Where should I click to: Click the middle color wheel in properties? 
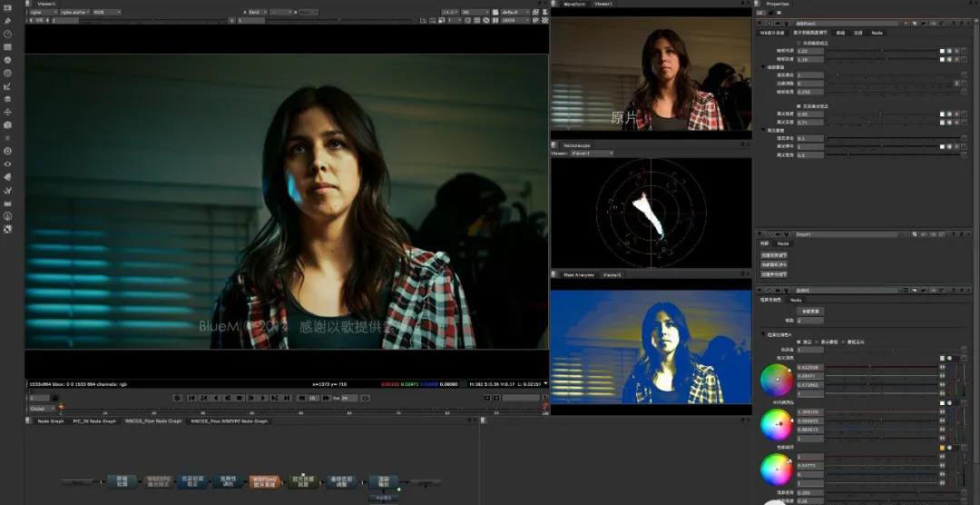[x=776, y=424]
